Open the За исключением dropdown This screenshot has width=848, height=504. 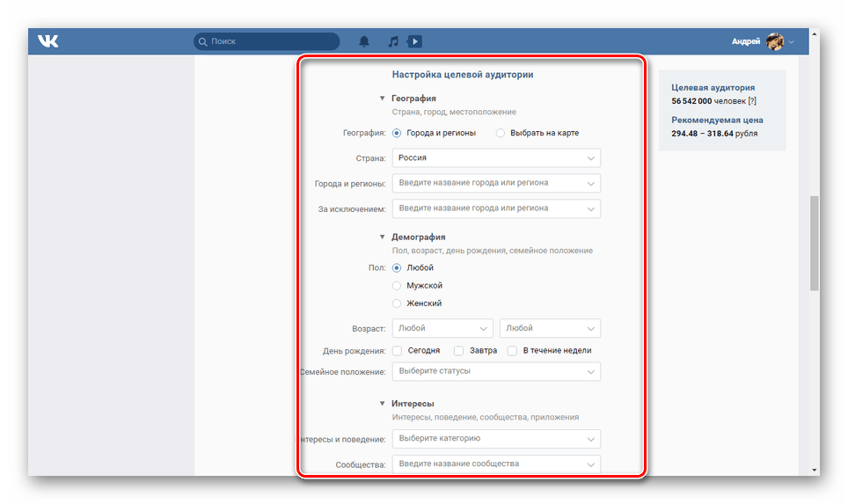click(496, 208)
